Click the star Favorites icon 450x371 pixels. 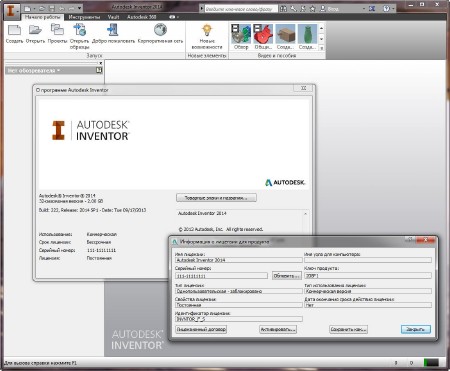(x=313, y=9)
